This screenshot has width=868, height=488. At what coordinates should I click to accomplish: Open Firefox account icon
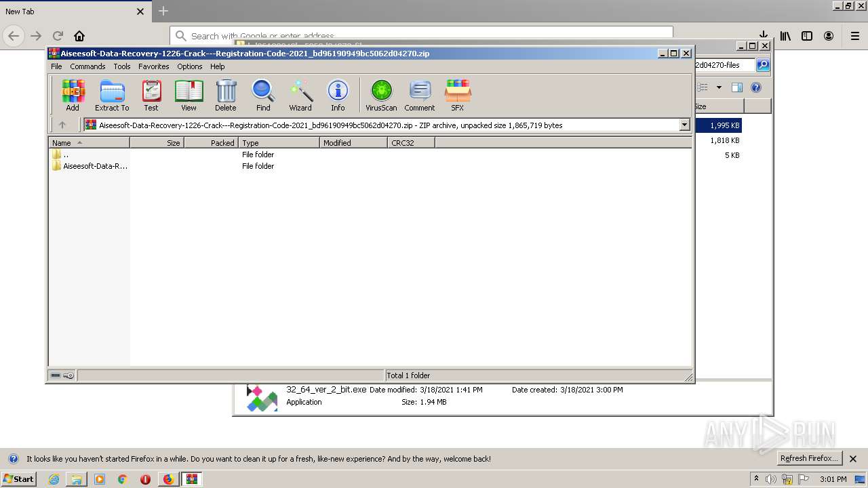tap(829, 36)
